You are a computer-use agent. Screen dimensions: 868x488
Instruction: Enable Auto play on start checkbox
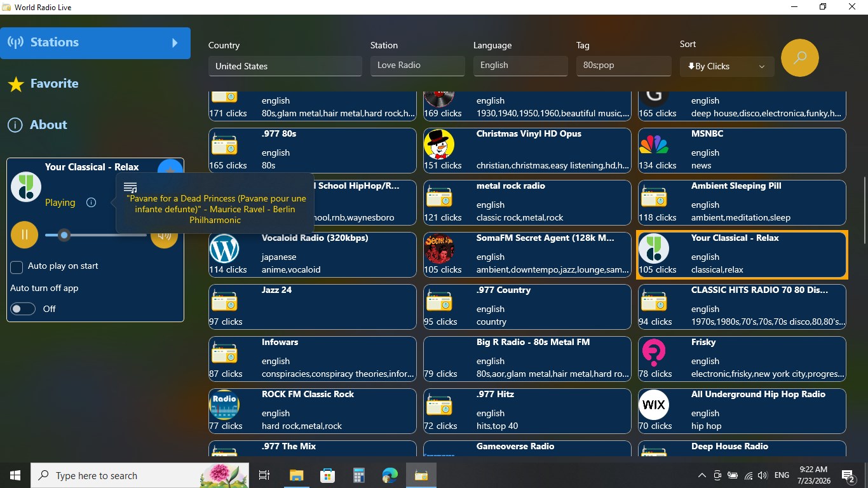coord(17,267)
